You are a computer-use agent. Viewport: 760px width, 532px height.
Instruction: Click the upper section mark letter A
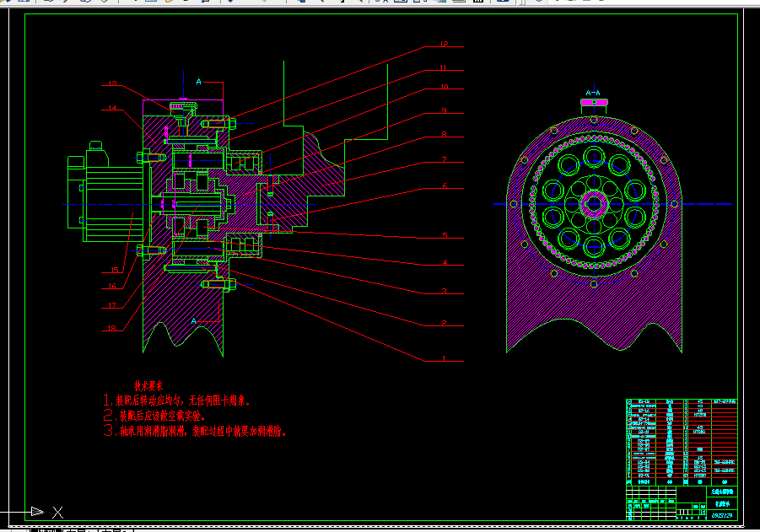[x=199, y=82]
